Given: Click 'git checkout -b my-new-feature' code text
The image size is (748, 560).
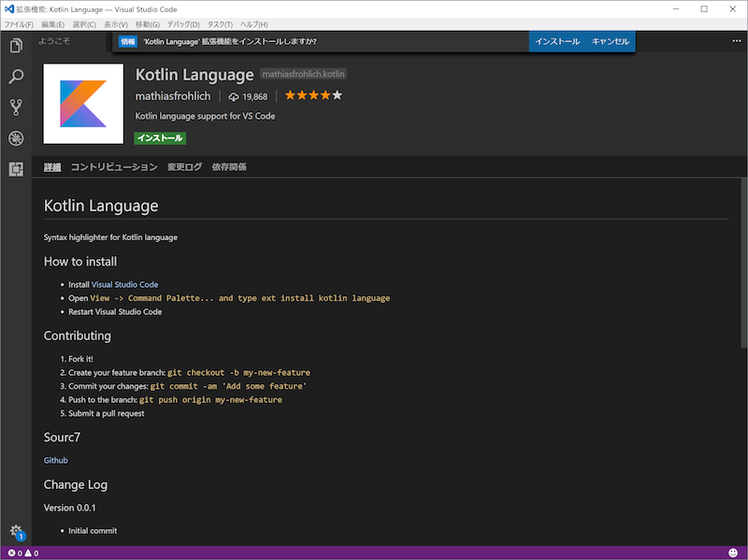Looking at the screenshot, I should (238, 372).
